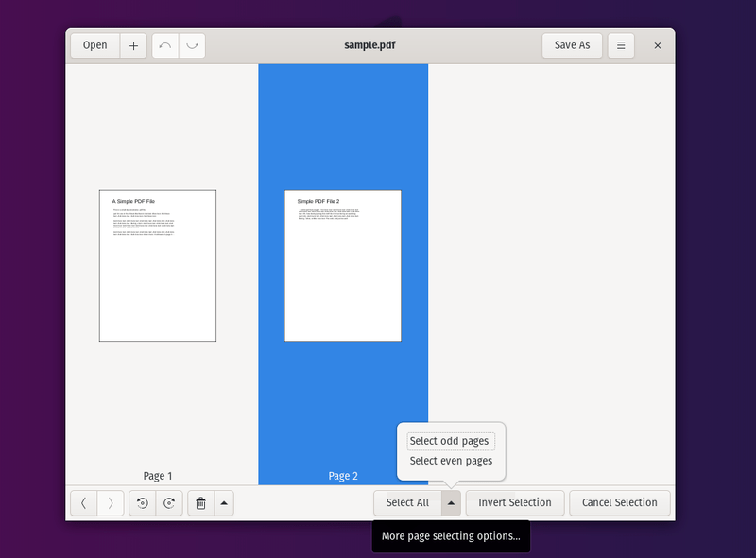Expand the page editing options arrow beside trash
This screenshot has height=558, width=756.
pos(223,502)
